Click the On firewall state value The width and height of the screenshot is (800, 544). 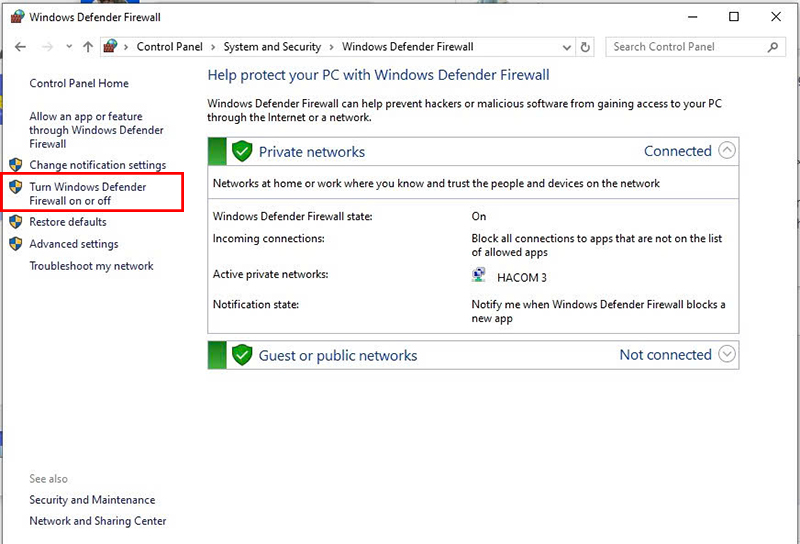(479, 216)
